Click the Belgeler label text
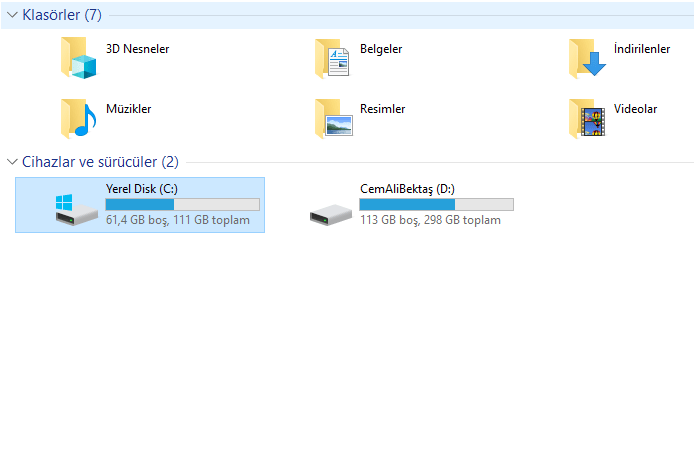Screen dimensions: 694x456 pyautogui.click(x=381, y=49)
